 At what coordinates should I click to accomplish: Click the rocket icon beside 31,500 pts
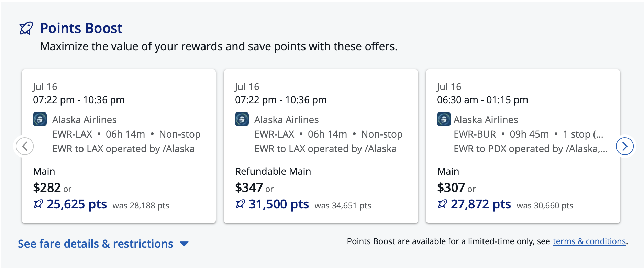(x=240, y=204)
